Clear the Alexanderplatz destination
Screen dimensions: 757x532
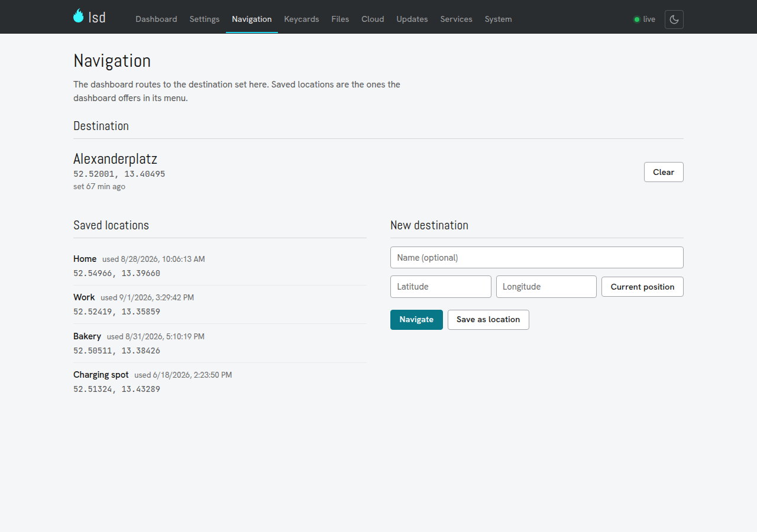pyautogui.click(x=664, y=172)
